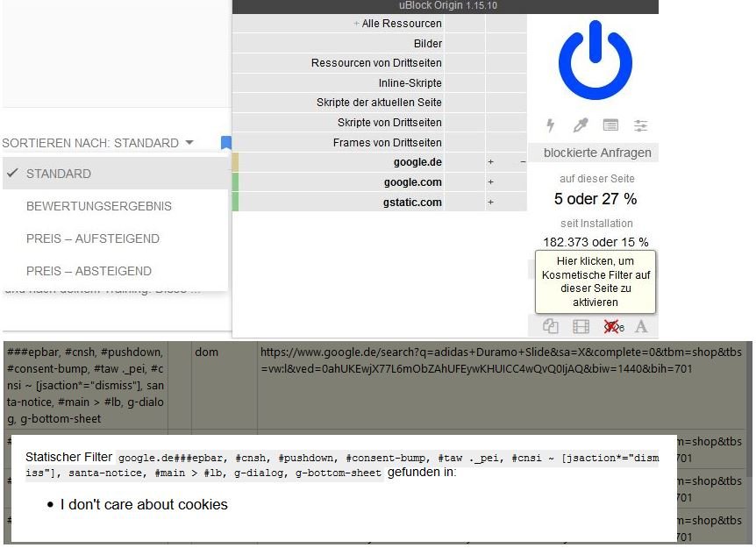This screenshot has height=548, width=756.
Task: Click the uBlock Origin 1.15.10 title bar
Action: pyautogui.click(x=445, y=6)
